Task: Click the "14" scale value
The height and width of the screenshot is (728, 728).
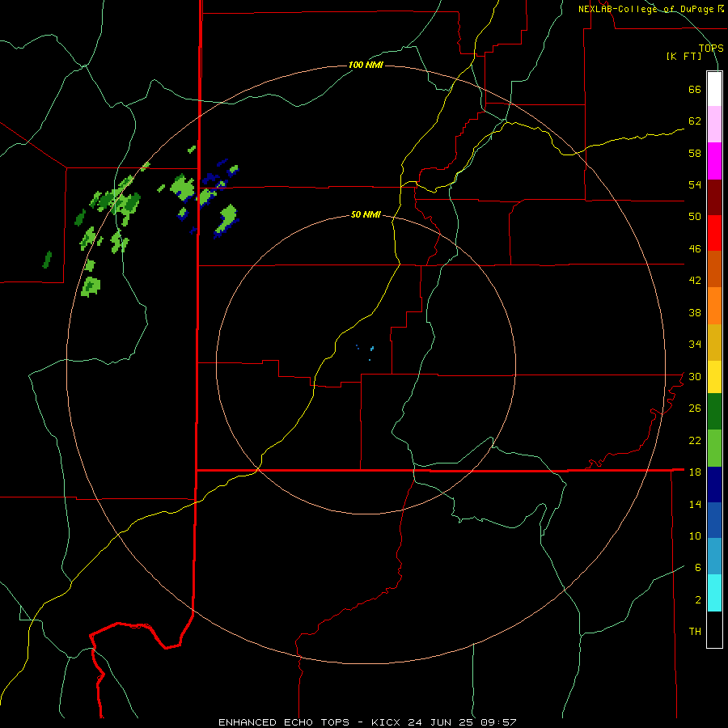Action: 695,504
